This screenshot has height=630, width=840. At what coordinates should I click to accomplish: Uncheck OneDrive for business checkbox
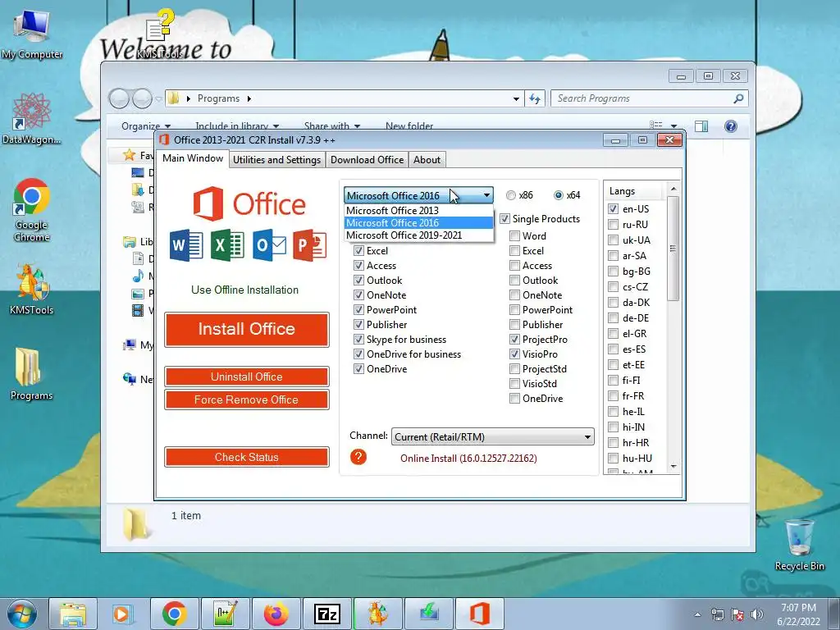click(359, 354)
